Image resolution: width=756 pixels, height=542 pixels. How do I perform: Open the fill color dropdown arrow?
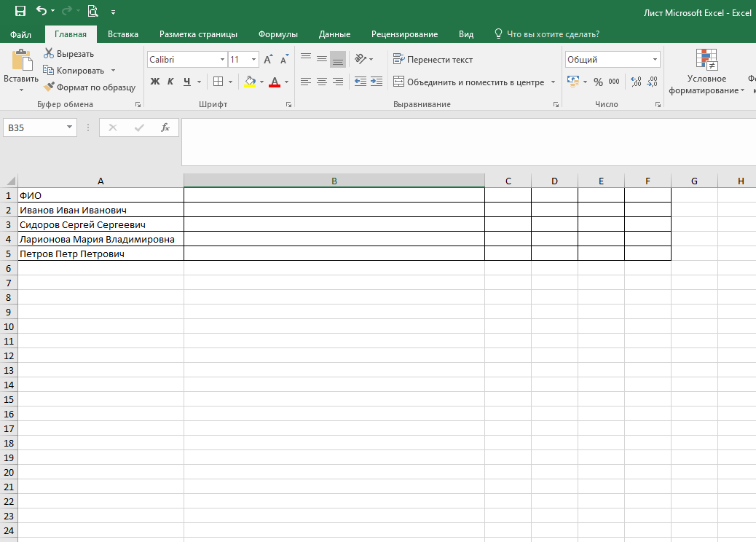(261, 82)
